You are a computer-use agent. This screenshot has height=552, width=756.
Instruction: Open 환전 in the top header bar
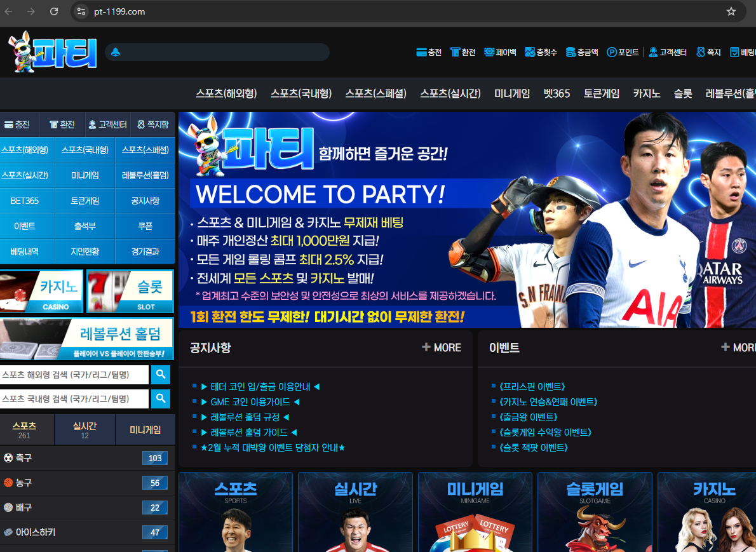click(463, 52)
